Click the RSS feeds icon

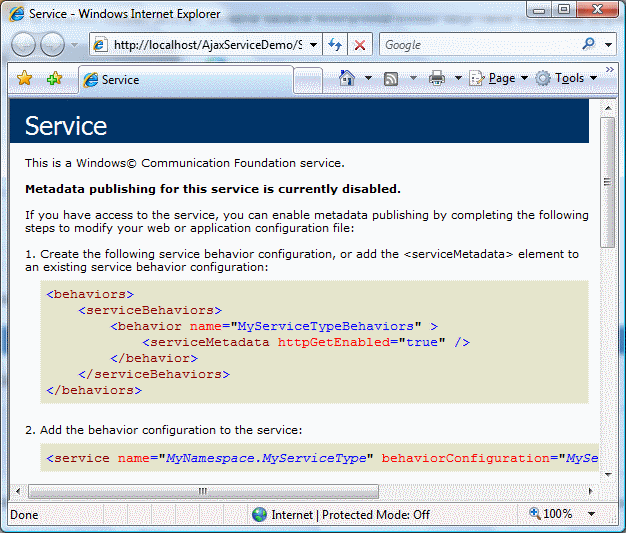click(x=392, y=78)
